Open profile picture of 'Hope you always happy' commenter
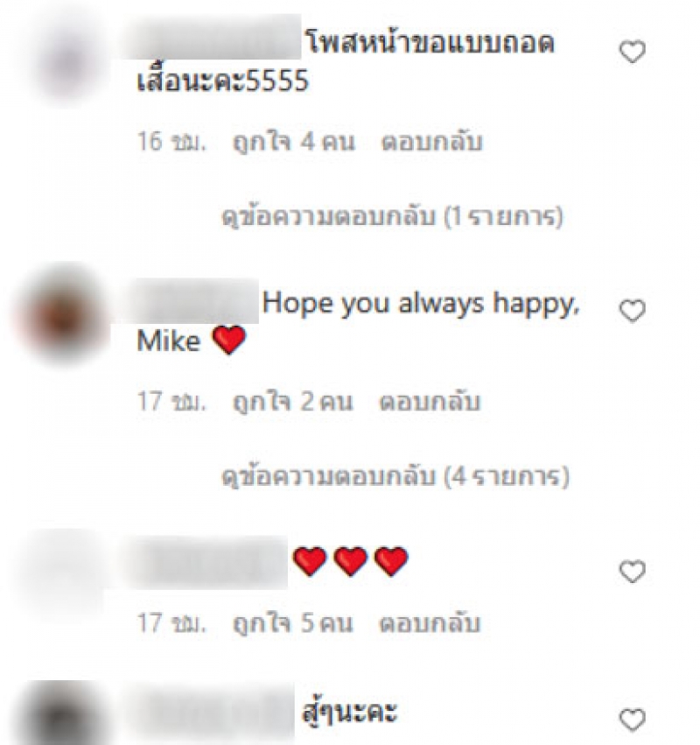Viewport: 700px width, 745px height. click(64, 316)
